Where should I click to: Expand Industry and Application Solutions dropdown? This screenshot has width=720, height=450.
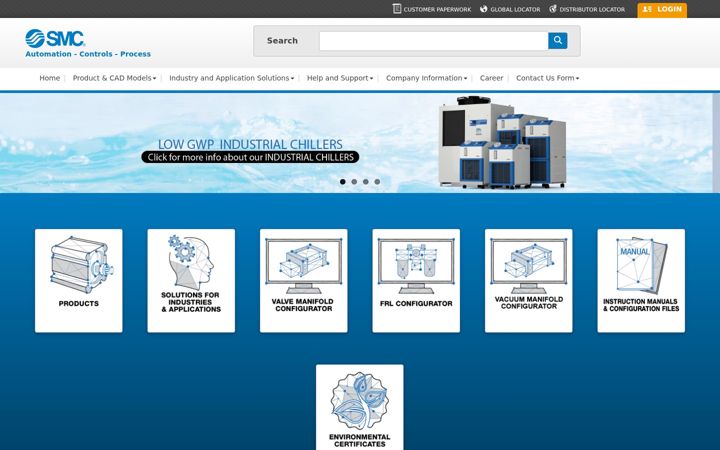[231, 78]
